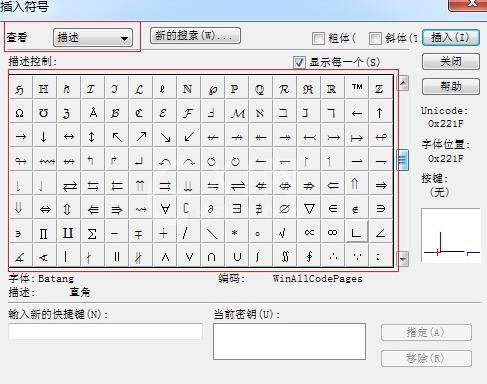Click the symbol grid scrollbar up arrow
The image size is (487, 384).
point(403,83)
